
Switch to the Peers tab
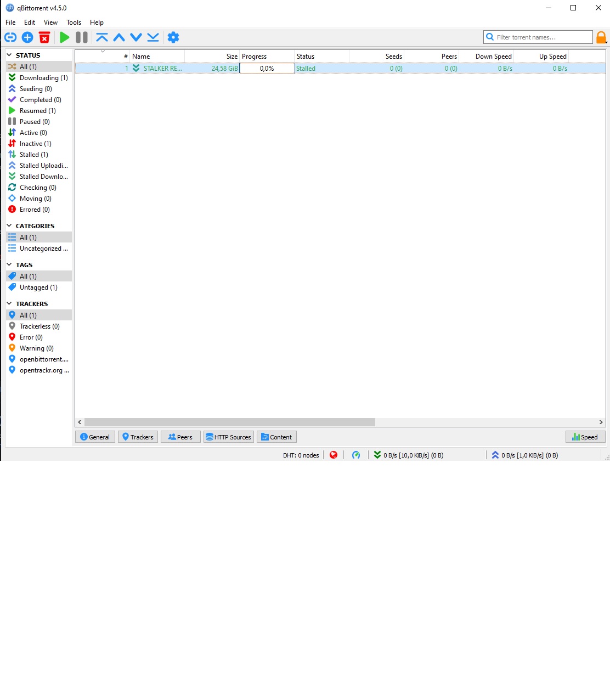(180, 437)
